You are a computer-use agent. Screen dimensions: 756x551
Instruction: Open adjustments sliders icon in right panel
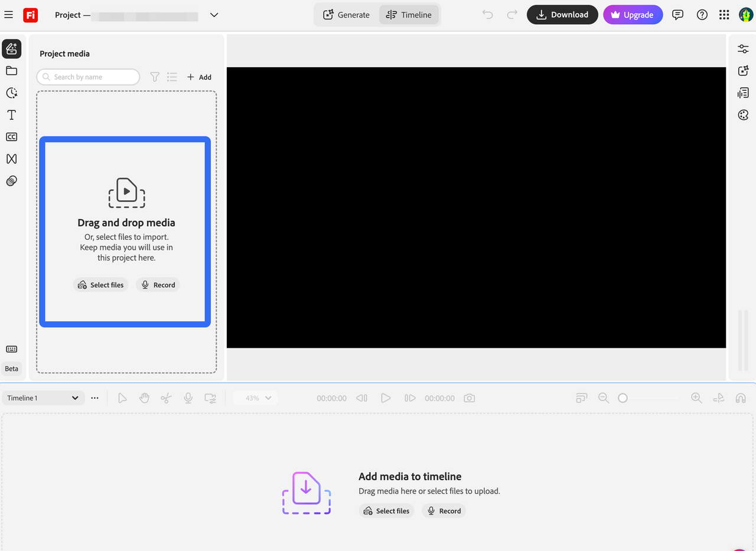[743, 49]
